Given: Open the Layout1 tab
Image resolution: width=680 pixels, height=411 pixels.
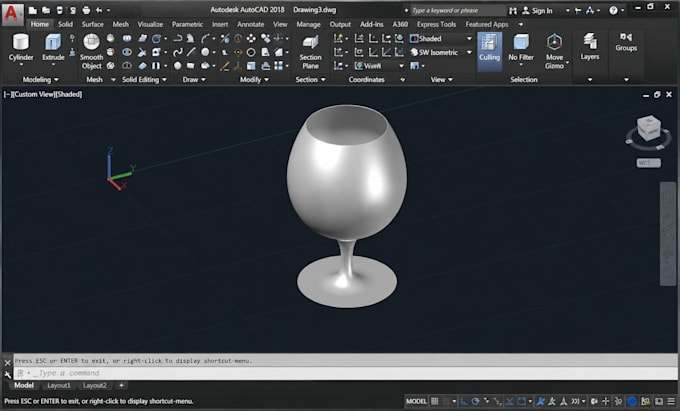Looking at the screenshot, I should coord(59,385).
